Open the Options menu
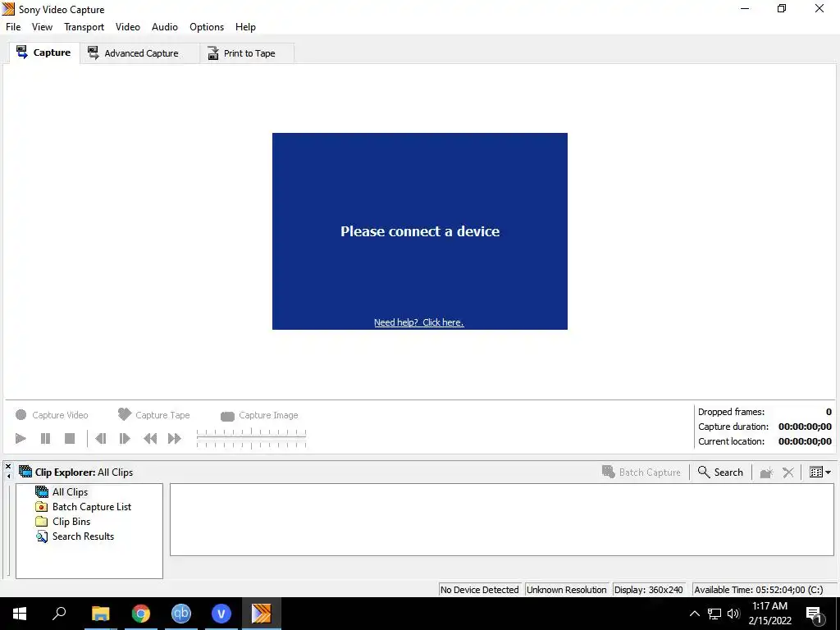 (207, 27)
